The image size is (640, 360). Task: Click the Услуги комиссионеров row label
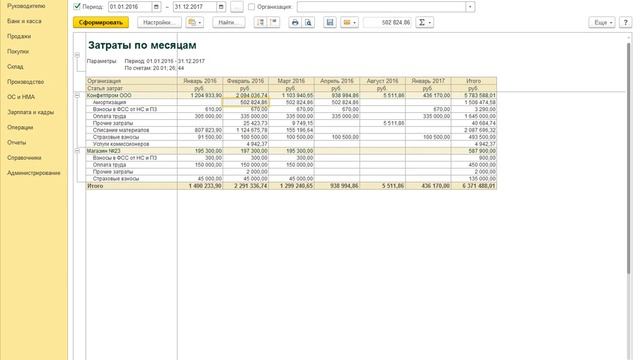tap(121, 144)
